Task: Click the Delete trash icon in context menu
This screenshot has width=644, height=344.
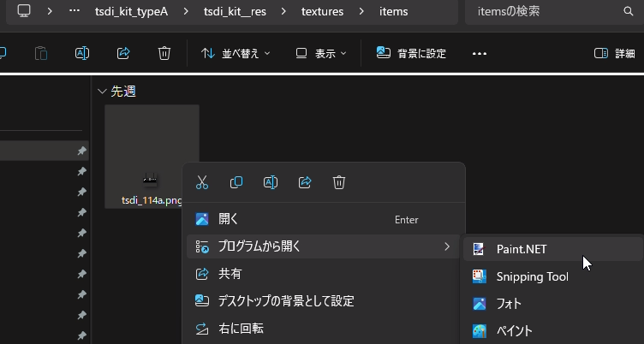Action: pos(339,182)
